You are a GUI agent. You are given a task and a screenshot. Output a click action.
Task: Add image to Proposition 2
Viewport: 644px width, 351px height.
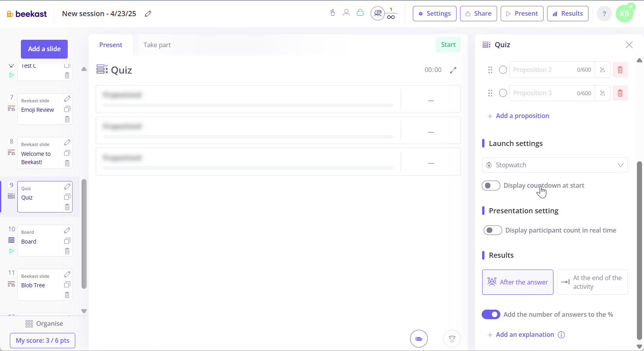pos(603,70)
